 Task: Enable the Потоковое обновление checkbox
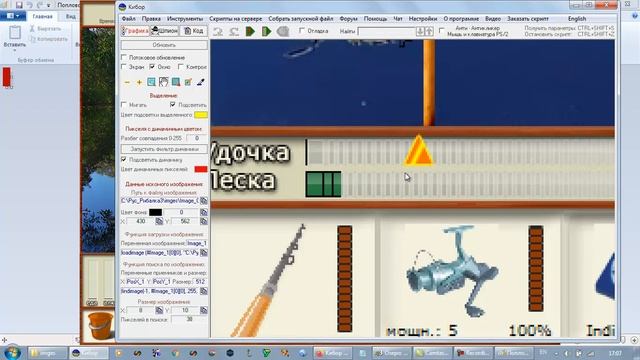pos(124,58)
